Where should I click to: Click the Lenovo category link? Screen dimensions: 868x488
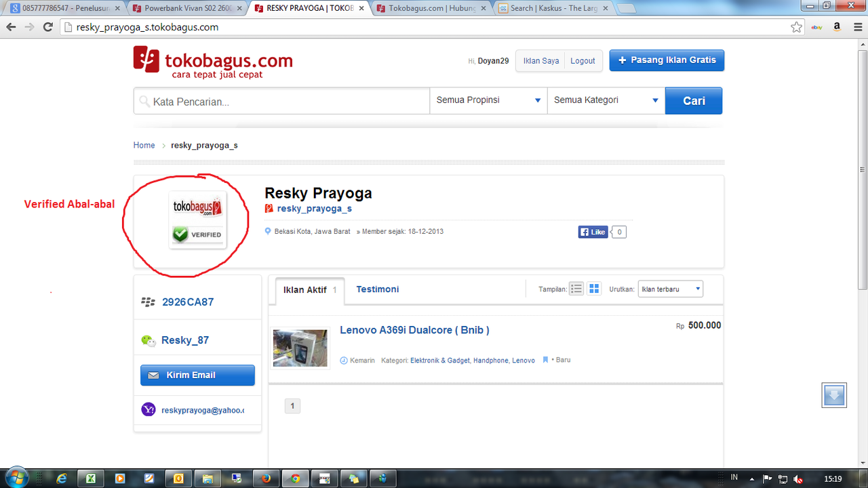[524, 361]
